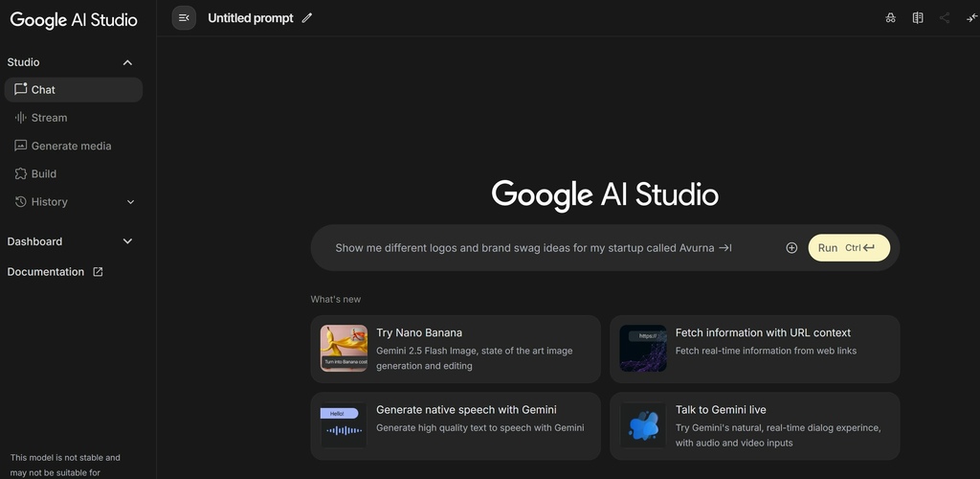Image resolution: width=980 pixels, height=479 pixels.
Task: Click the History clock icon
Action: tap(21, 201)
